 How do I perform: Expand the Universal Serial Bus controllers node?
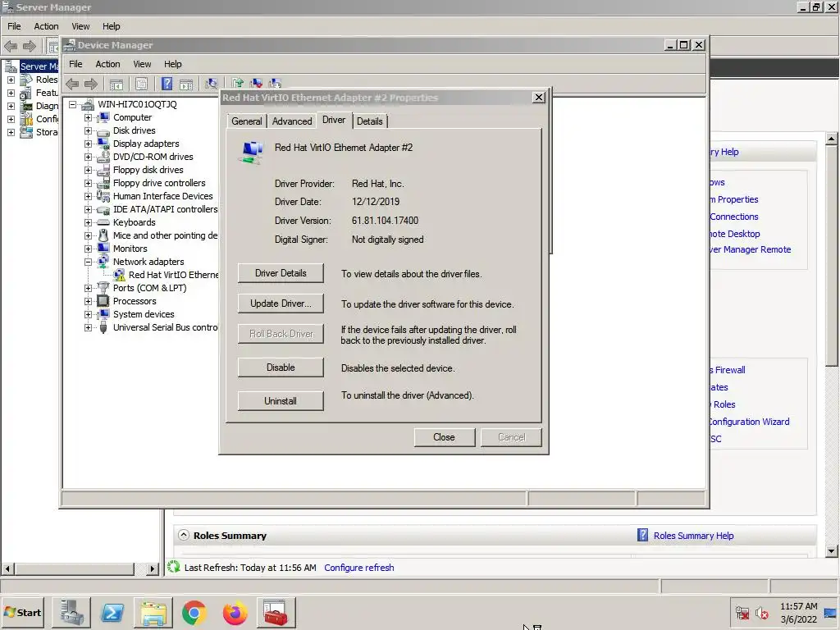(x=88, y=327)
